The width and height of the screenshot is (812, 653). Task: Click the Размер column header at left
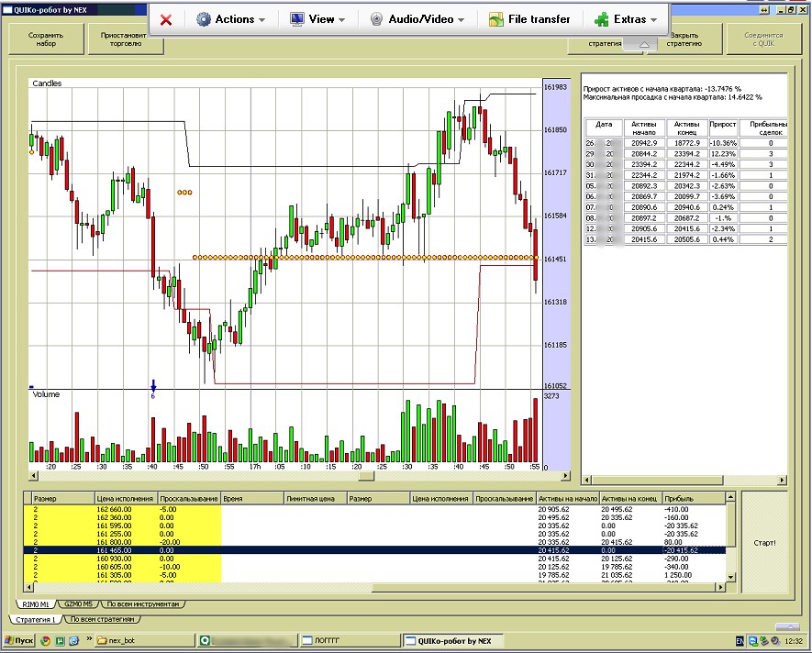tap(63, 499)
